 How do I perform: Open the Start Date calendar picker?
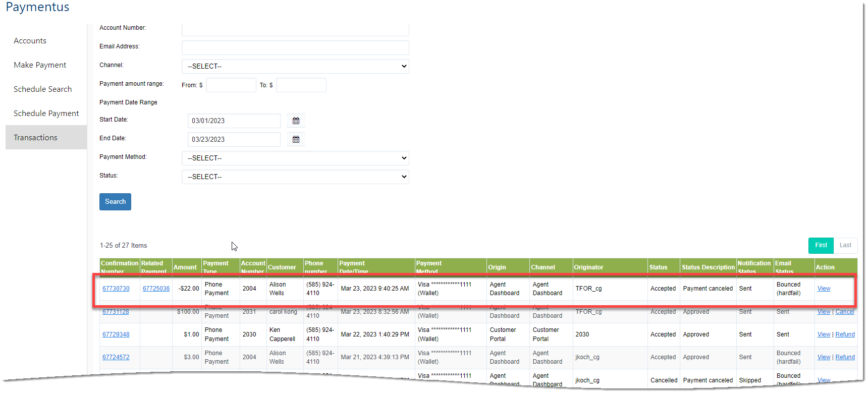(296, 121)
